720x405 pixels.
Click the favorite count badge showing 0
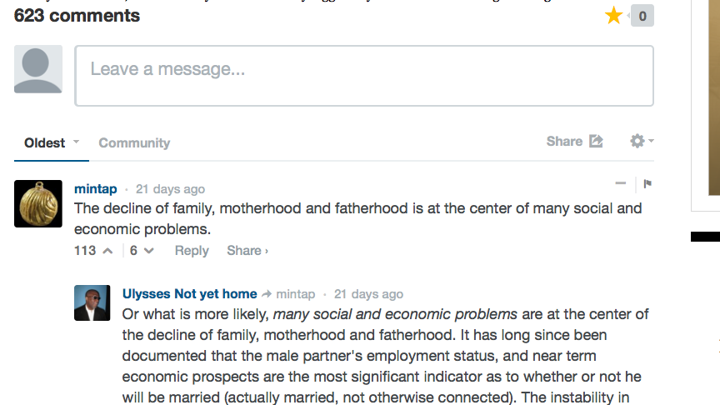[x=642, y=15]
